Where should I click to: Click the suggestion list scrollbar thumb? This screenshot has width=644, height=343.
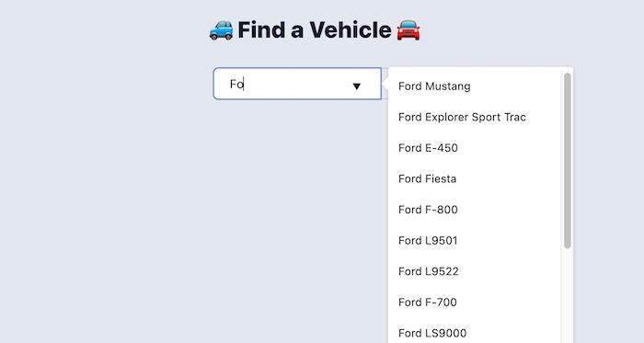(568, 161)
